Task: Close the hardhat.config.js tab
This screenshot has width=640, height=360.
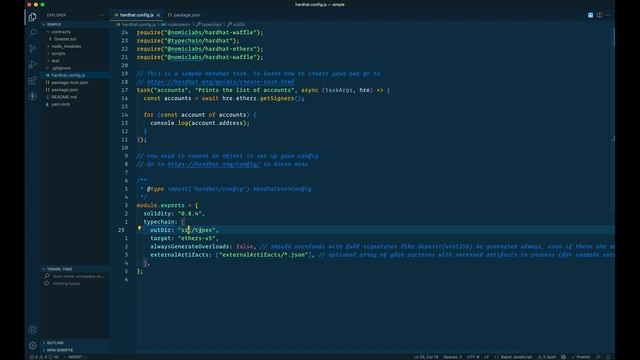Action: click(158, 15)
